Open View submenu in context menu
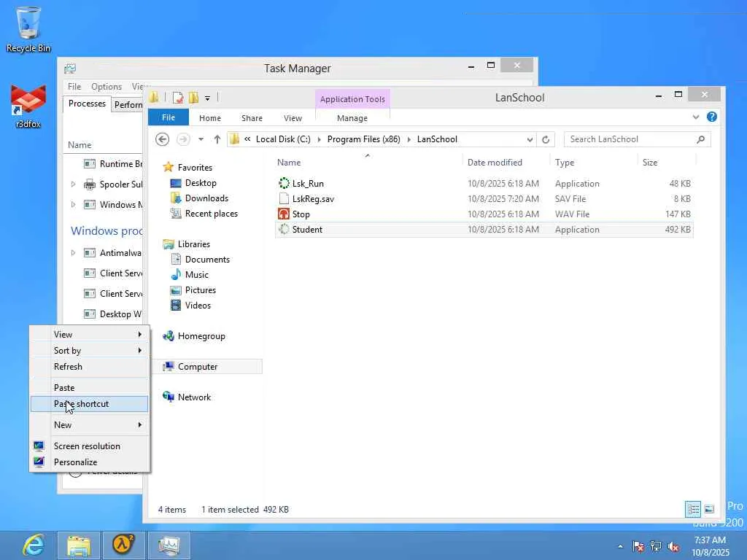Viewport: 747px width, 560px height. (x=90, y=334)
